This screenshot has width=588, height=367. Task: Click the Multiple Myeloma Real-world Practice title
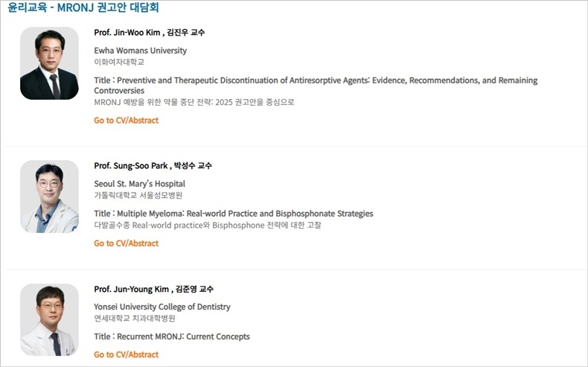234,214
